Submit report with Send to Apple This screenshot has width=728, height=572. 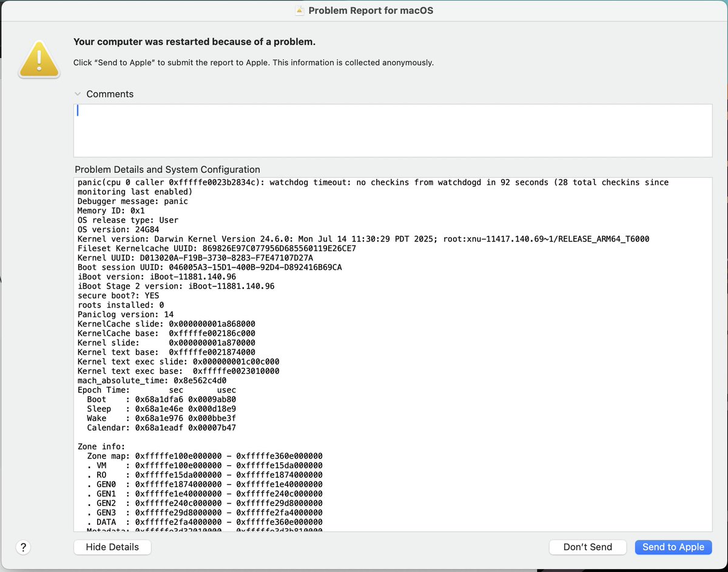673,547
